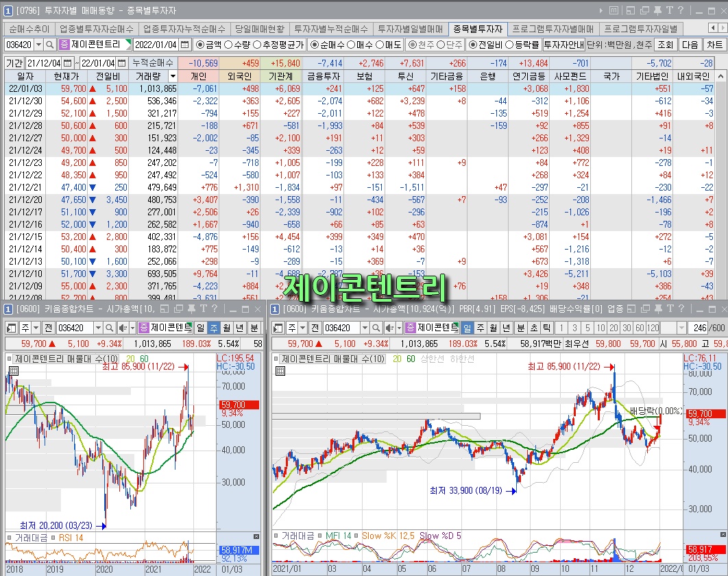Click help question mark in right chart title bar

coord(681,309)
